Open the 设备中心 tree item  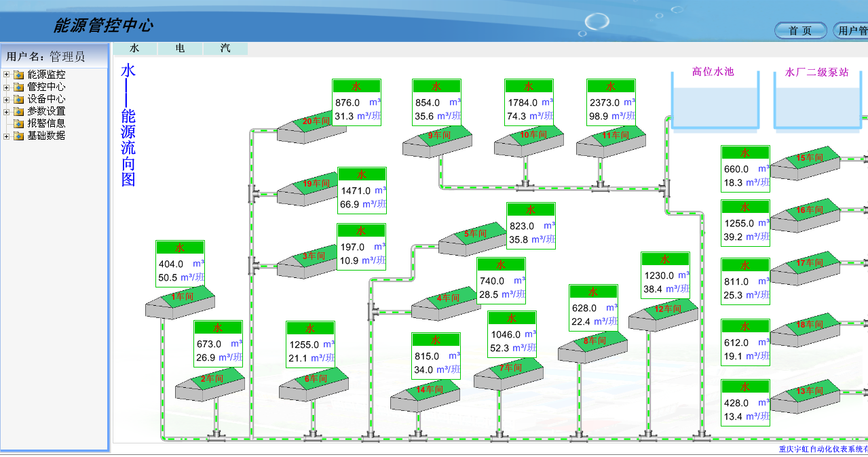pos(46,99)
